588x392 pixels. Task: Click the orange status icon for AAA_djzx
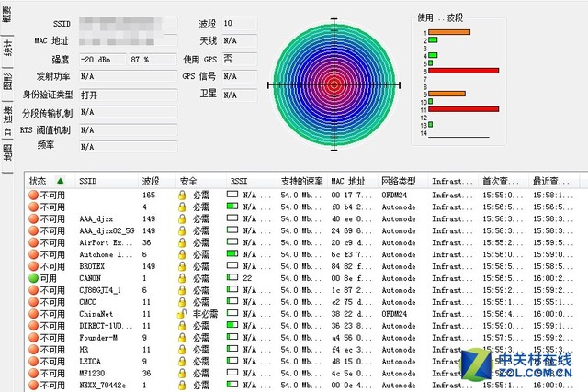tap(33, 218)
